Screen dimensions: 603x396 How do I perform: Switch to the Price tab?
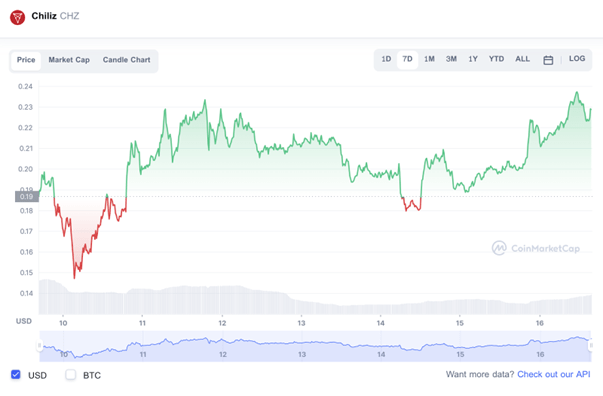[26, 60]
